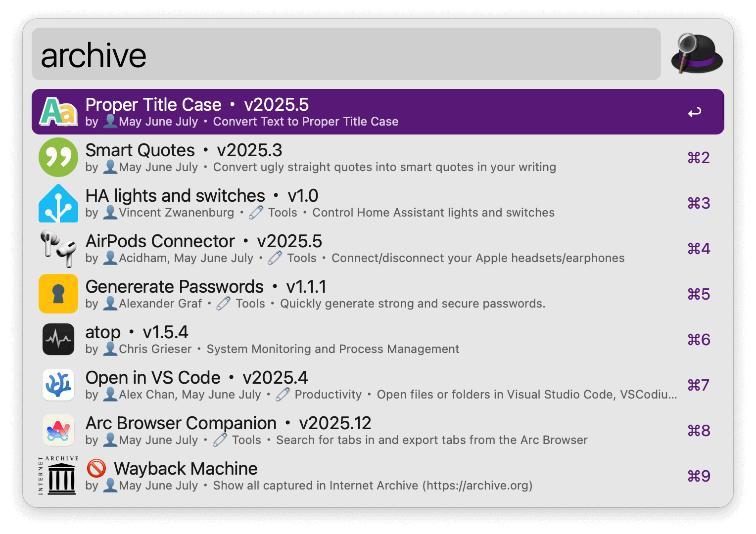Click the Internet Archive Wayback Machine icon
This screenshot has height=534, width=756.
tap(58, 476)
